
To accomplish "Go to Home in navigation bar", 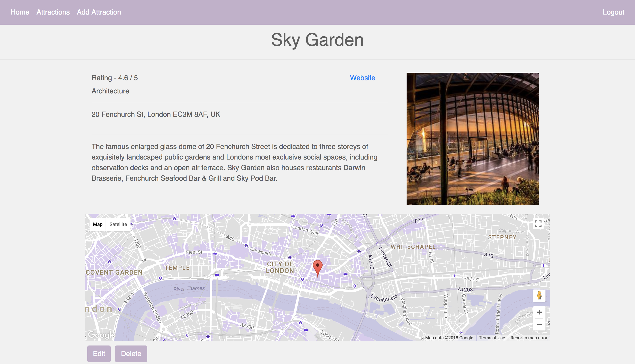I will coord(20,12).
